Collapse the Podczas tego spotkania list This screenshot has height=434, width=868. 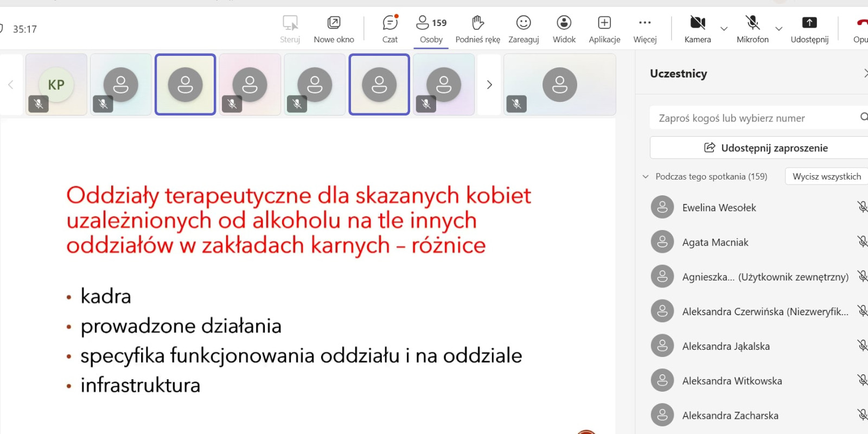tap(646, 176)
